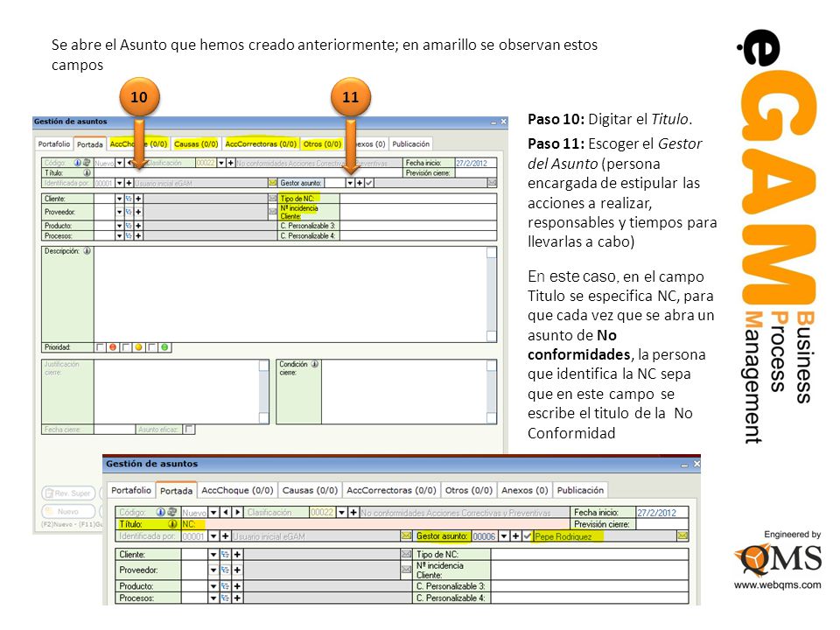The height and width of the screenshot is (630, 840).
Task: Click the NC: Título field in lower window
Action: pos(375,524)
